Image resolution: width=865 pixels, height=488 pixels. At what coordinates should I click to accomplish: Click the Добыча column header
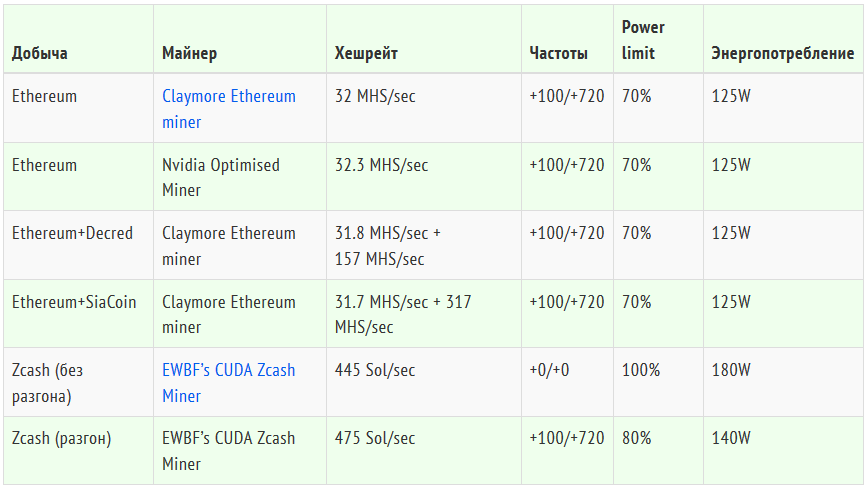point(40,53)
